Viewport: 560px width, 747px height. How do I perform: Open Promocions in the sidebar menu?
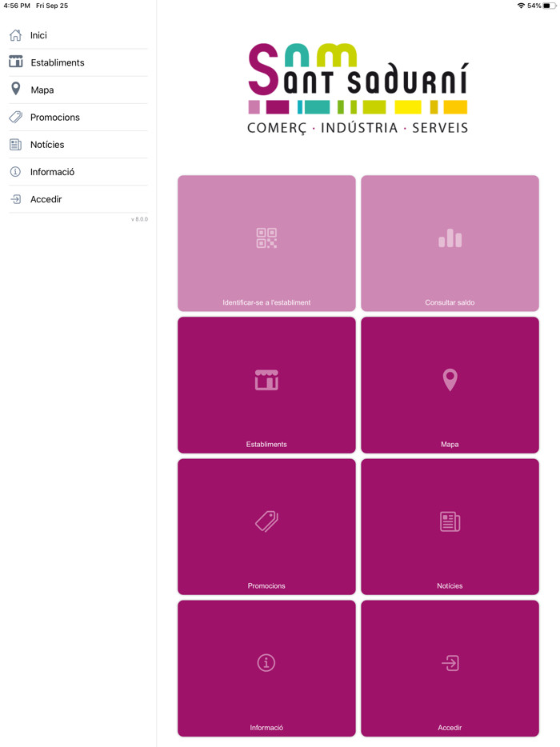(x=78, y=118)
